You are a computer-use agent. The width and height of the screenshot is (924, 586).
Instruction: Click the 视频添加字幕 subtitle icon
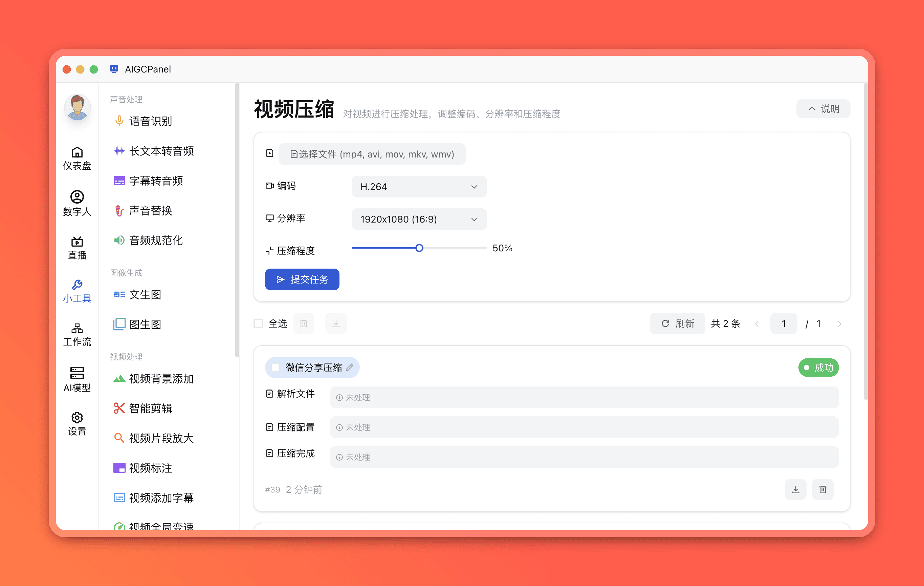(x=119, y=498)
